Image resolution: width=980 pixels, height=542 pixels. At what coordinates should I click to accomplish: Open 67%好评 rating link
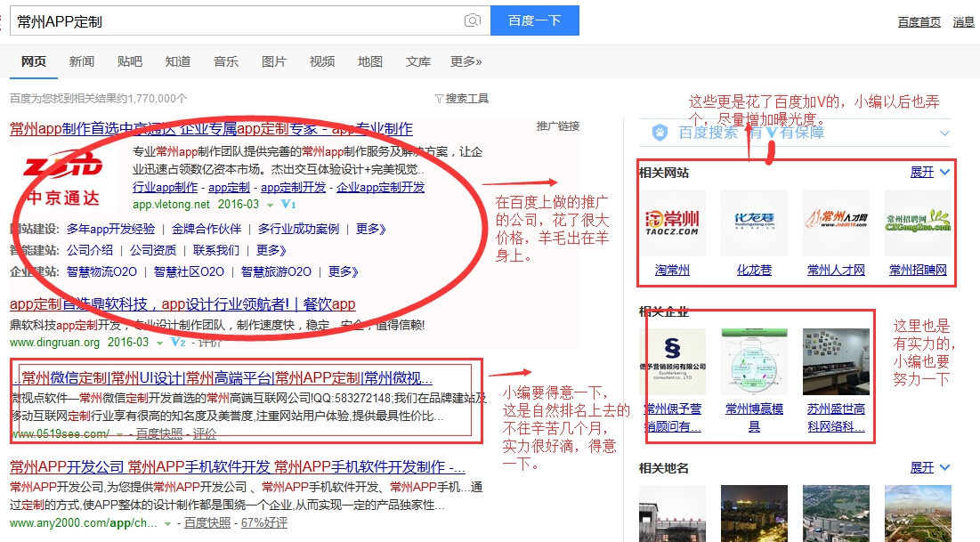[263, 522]
